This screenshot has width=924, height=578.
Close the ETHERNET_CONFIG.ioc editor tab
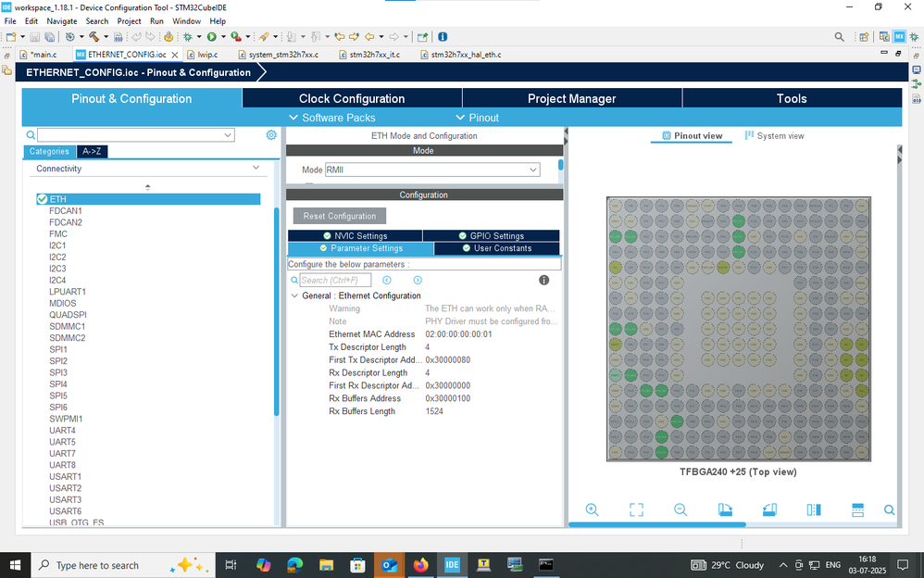[x=174, y=55]
